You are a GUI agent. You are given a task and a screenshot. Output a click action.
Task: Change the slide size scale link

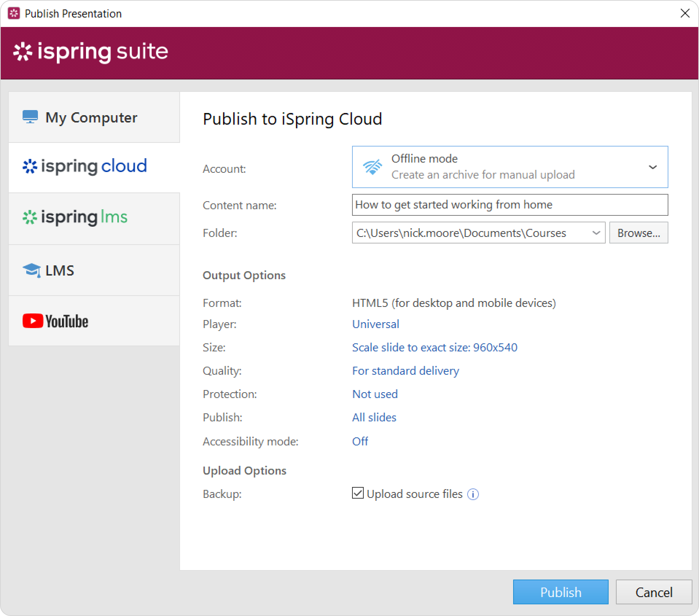tap(434, 347)
